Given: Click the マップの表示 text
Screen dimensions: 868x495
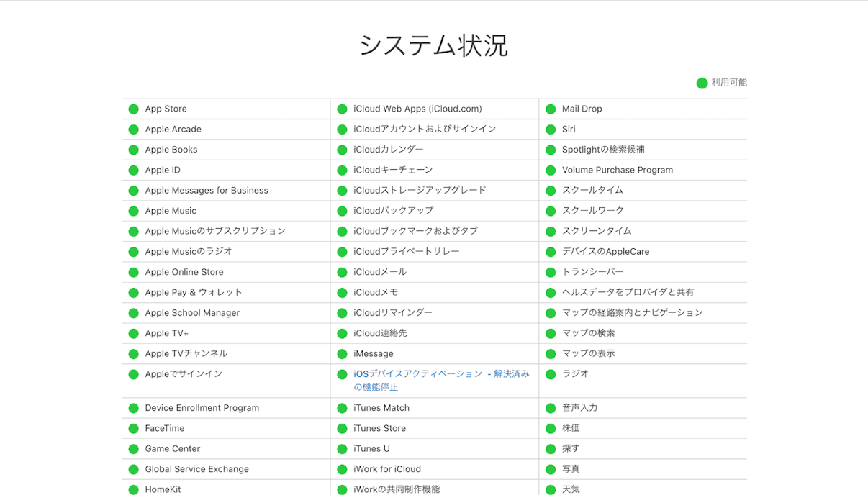Looking at the screenshot, I should [x=589, y=353].
